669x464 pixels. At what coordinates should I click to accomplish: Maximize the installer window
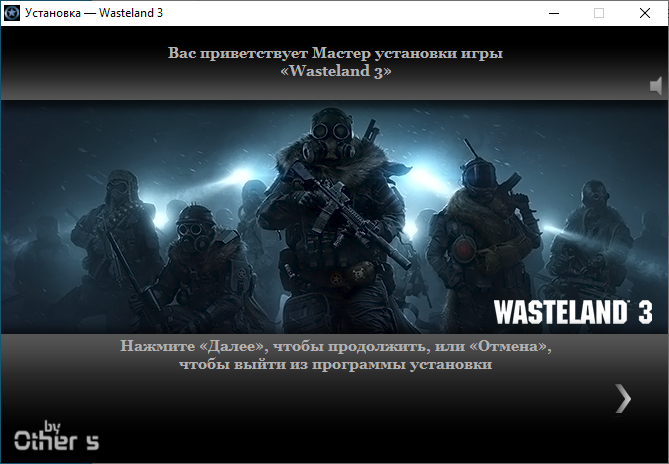click(599, 13)
